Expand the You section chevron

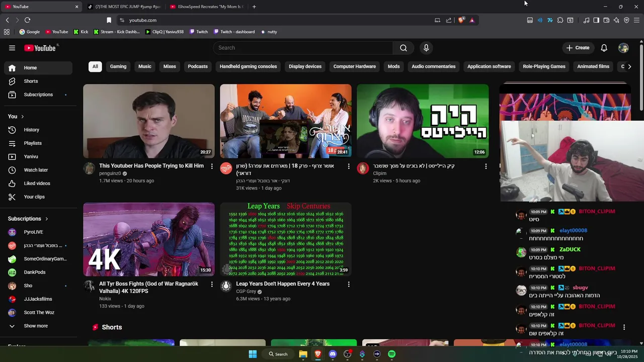[22, 117]
